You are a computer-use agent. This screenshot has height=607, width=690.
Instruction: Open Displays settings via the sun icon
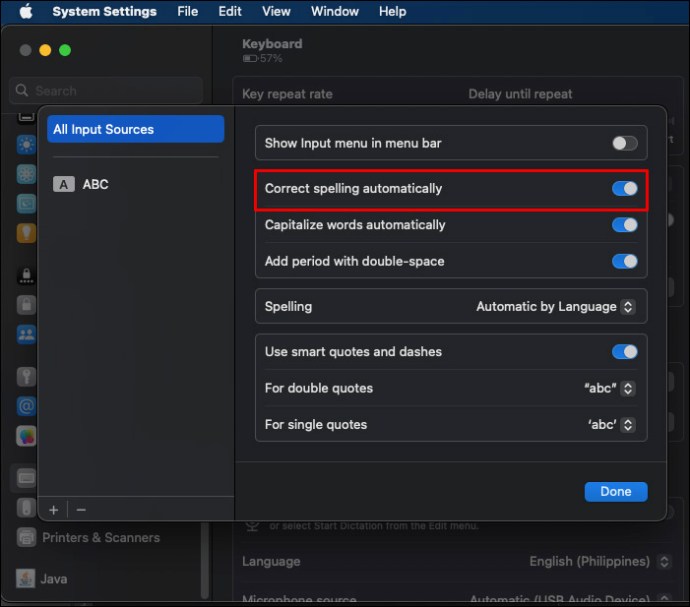point(26,144)
